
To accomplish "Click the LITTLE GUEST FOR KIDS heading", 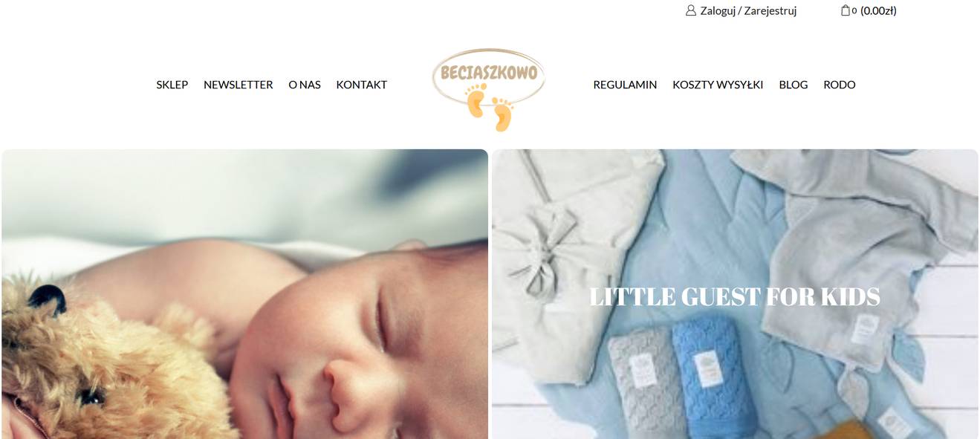I will pos(734,296).
